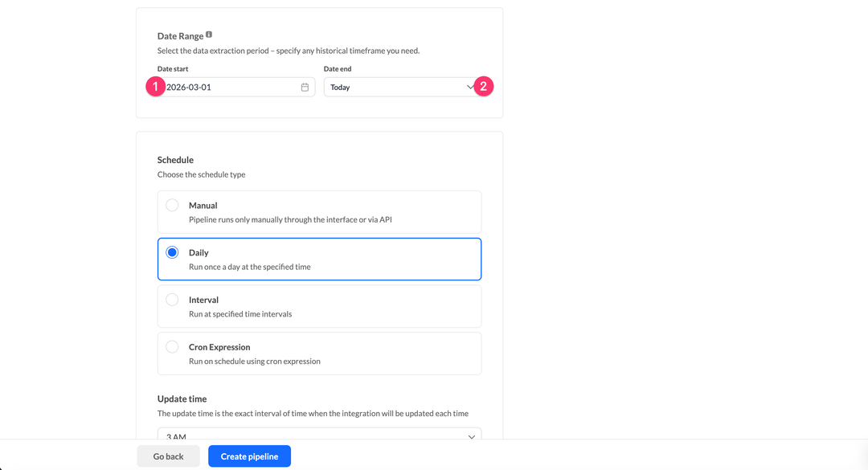Click the Cron Expression option card
868x470 pixels.
coord(319,353)
